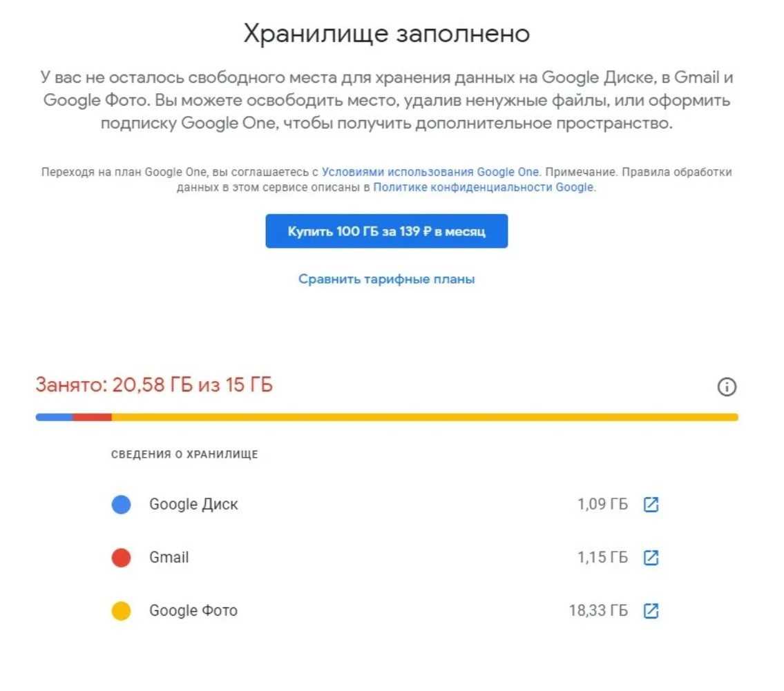
Task: Open Политике конфиденциальности Google link
Action: point(483,187)
